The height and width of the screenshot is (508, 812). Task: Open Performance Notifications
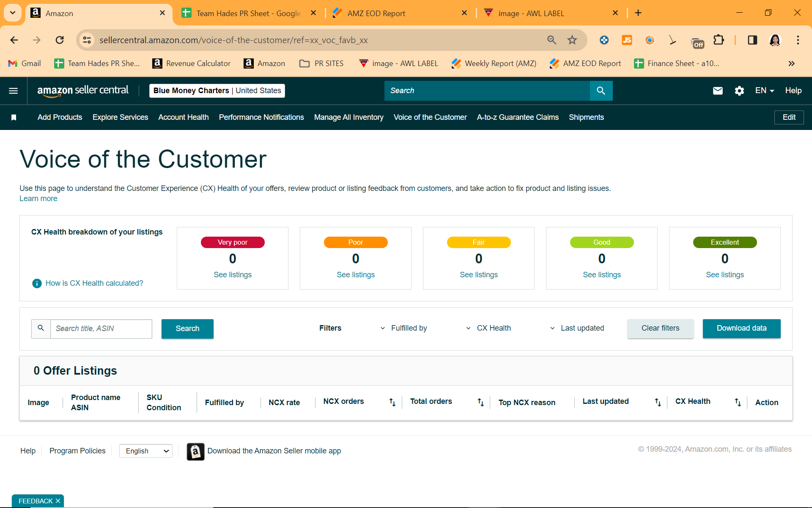[261, 117]
